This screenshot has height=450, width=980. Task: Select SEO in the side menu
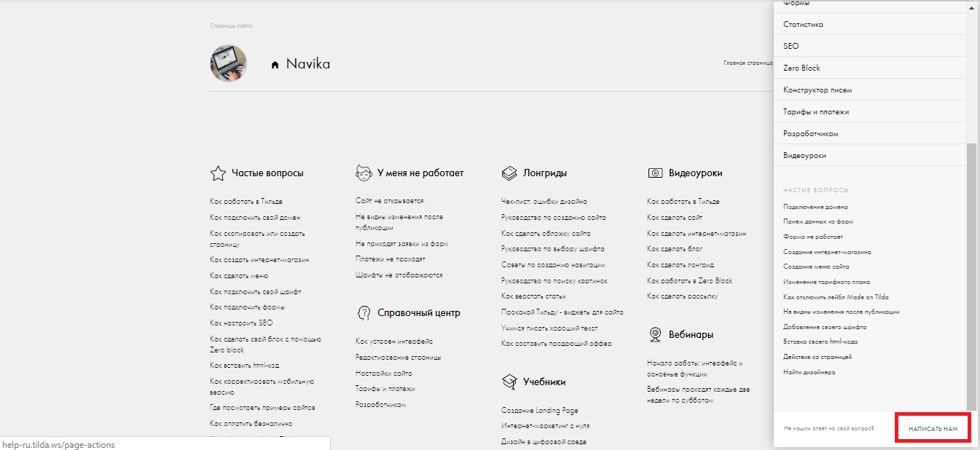pos(791,46)
